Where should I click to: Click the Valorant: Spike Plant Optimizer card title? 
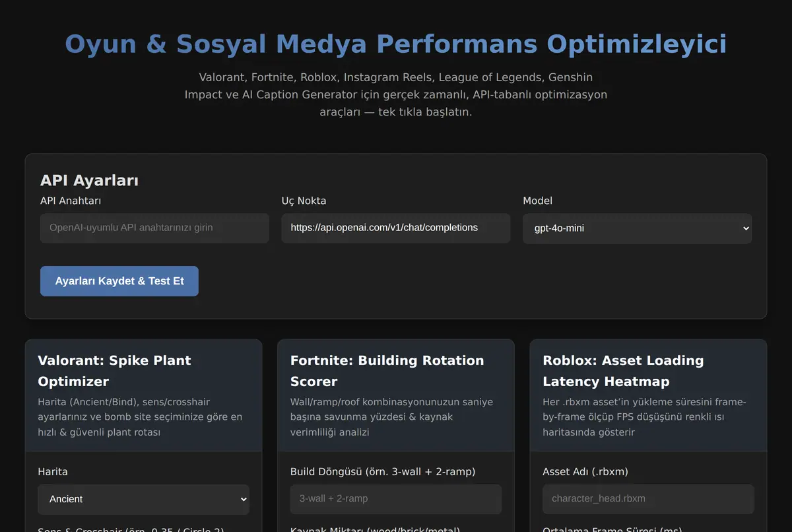pyautogui.click(x=114, y=371)
